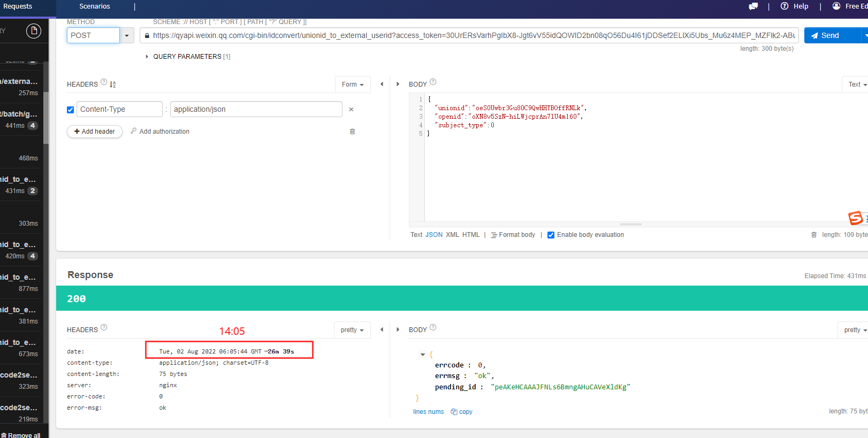Expand the QUERY PARAMETERS section

pyautogui.click(x=147, y=57)
